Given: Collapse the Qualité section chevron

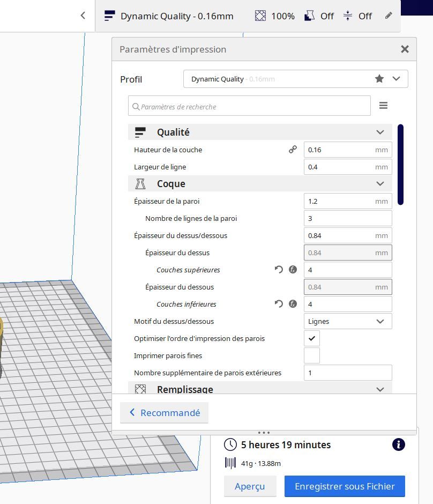Looking at the screenshot, I should [x=380, y=132].
